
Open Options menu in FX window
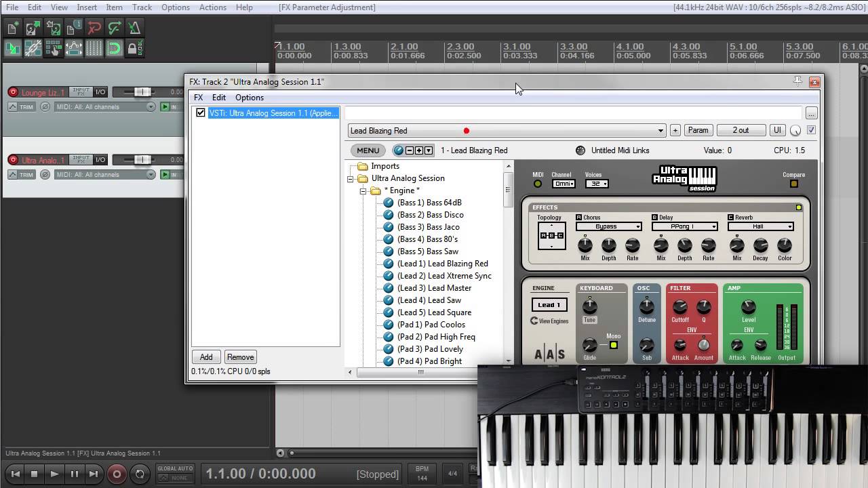tap(250, 98)
